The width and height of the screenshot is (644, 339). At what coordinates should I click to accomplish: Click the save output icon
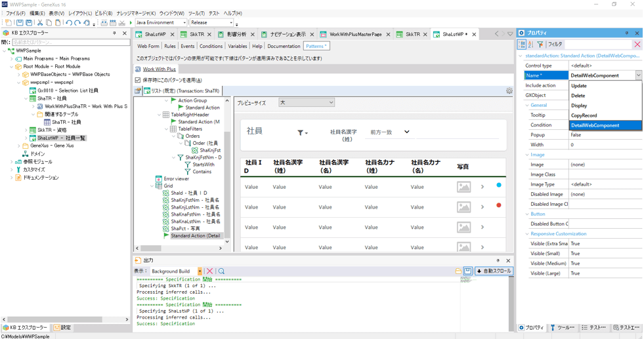tap(468, 271)
